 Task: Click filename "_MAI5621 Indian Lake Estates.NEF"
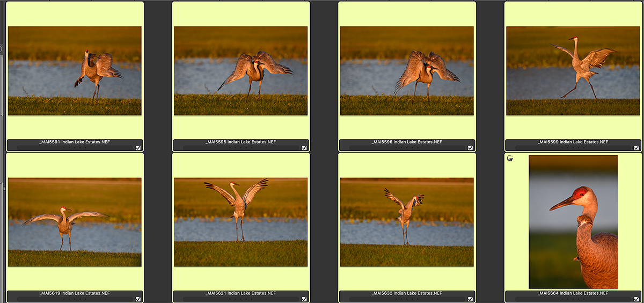241,293
